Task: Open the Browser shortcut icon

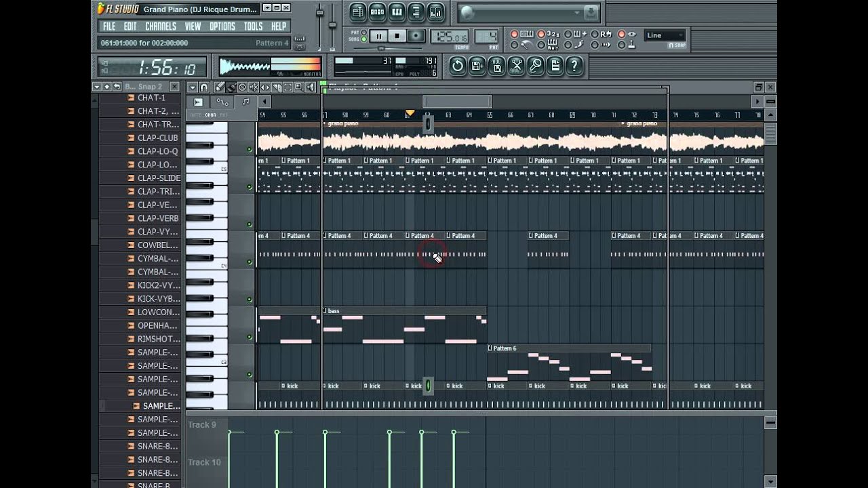Action: (x=416, y=12)
